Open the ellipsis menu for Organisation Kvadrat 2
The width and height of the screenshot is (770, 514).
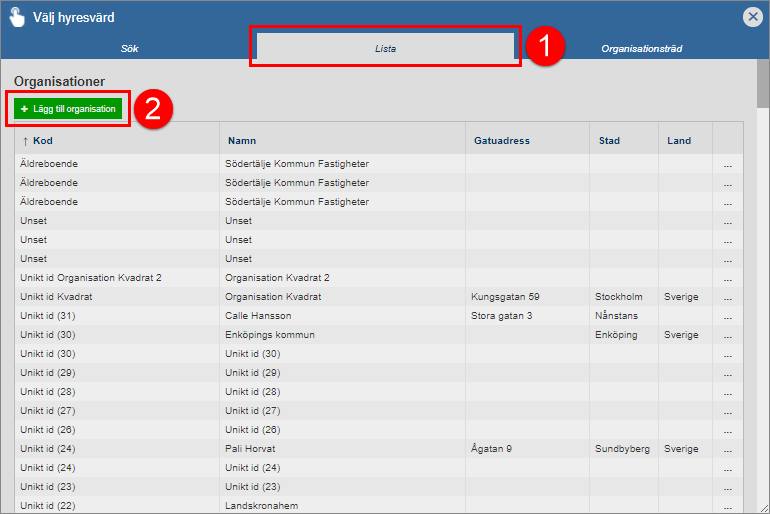728,279
